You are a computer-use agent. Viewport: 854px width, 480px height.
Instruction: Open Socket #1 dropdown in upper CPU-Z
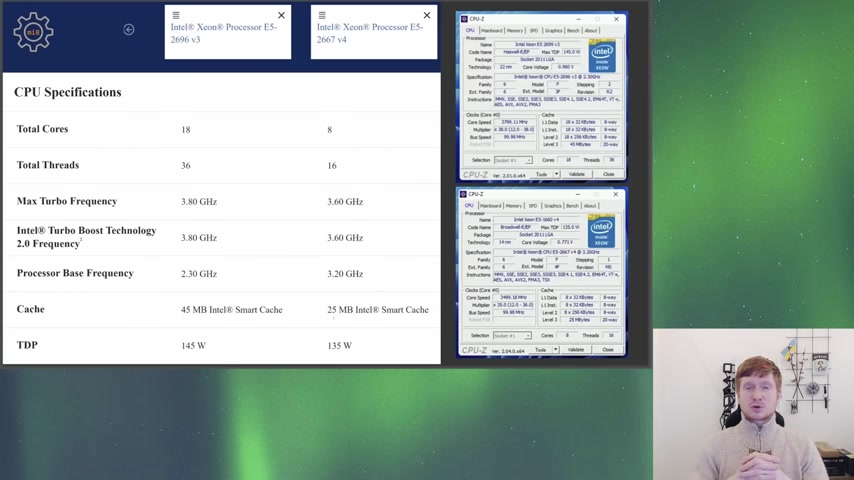tap(513, 160)
